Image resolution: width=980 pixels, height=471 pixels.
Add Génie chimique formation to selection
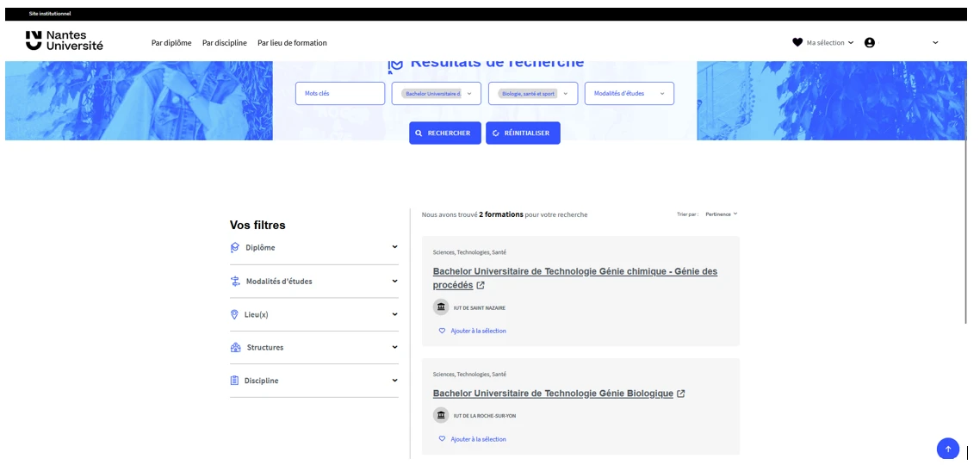pos(473,331)
